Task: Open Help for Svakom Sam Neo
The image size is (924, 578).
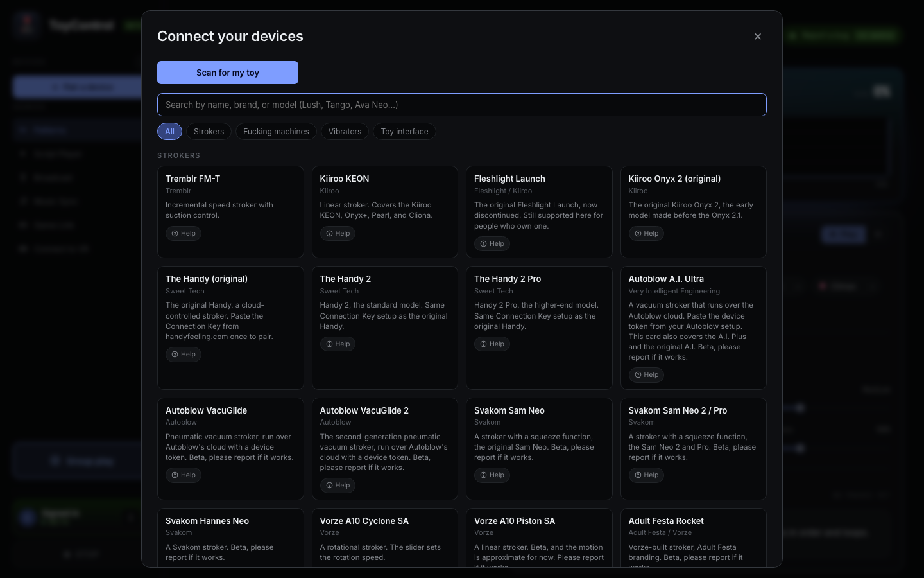Action: (x=492, y=475)
